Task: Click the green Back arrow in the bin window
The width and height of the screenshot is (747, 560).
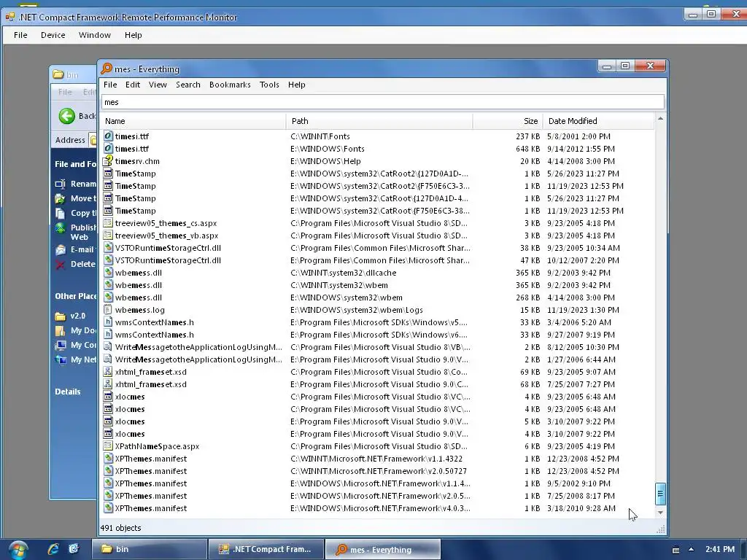Action: 66,116
